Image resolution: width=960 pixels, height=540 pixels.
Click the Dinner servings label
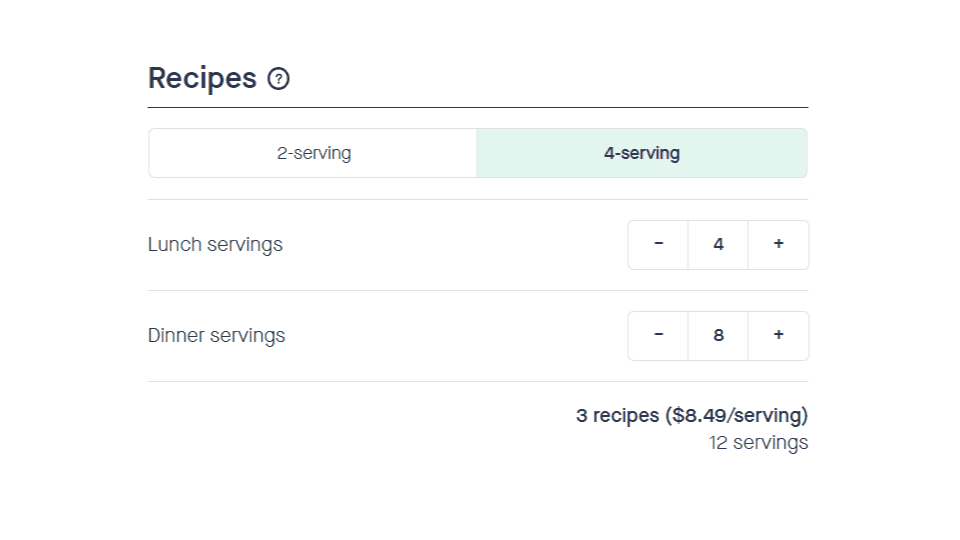tap(216, 336)
